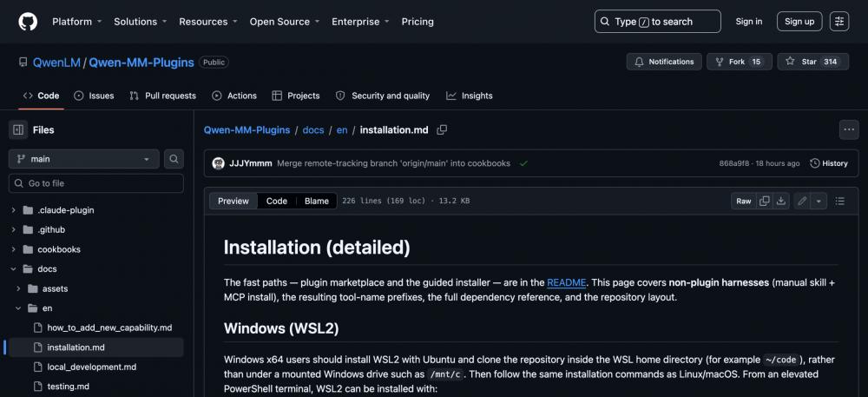Open the Security and quality tab
868x397 pixels.
[x=383, y=96]
